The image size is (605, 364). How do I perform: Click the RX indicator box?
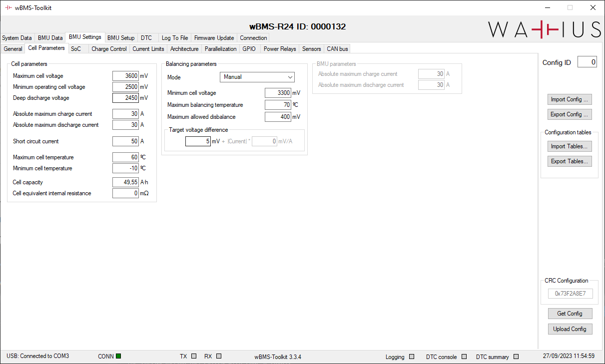tap(219, 356)
